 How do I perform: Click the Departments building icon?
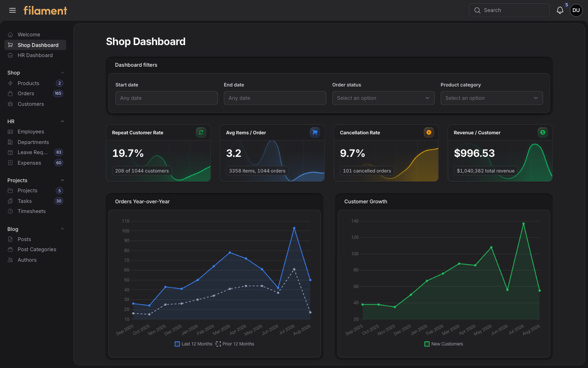point(11,142)
